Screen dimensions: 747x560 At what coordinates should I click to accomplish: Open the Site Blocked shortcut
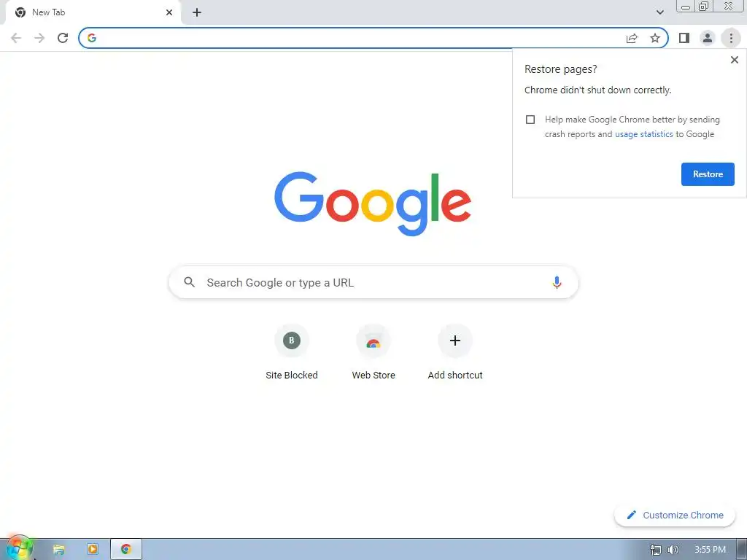pos(292,353)
